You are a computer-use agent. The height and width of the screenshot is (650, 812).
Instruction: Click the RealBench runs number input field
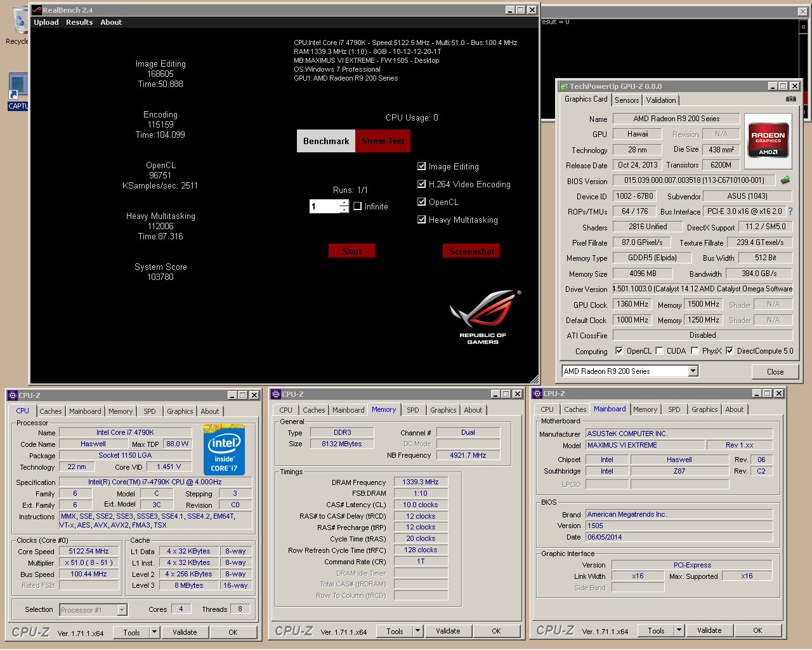325,206
